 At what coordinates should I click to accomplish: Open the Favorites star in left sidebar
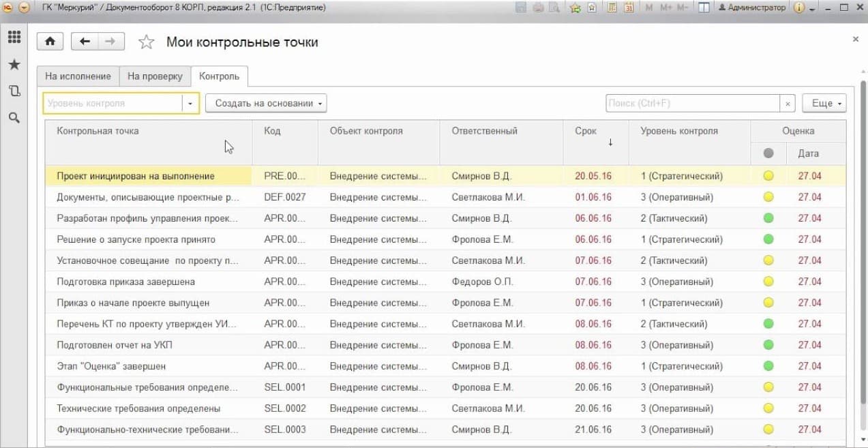click(14, 64)
